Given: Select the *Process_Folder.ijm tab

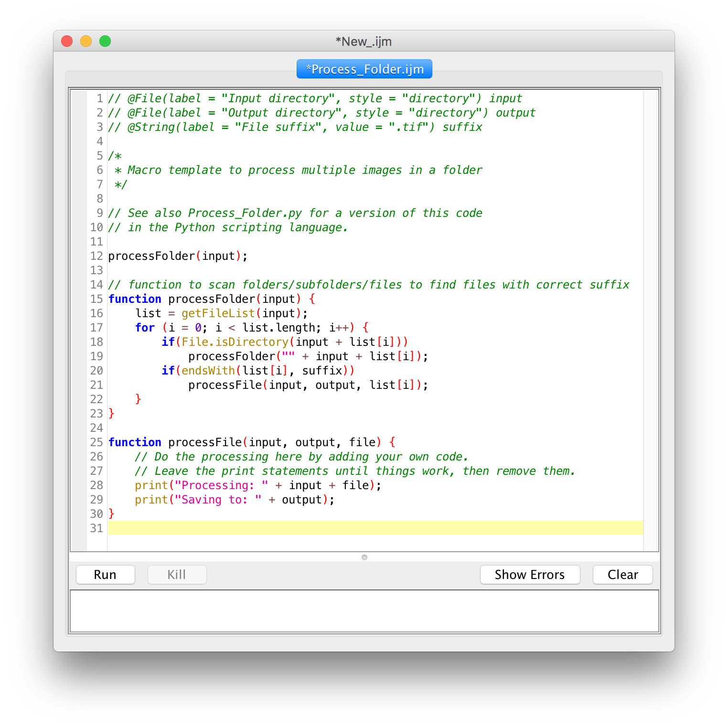Looking at the screenshot, I should point(364,69).
